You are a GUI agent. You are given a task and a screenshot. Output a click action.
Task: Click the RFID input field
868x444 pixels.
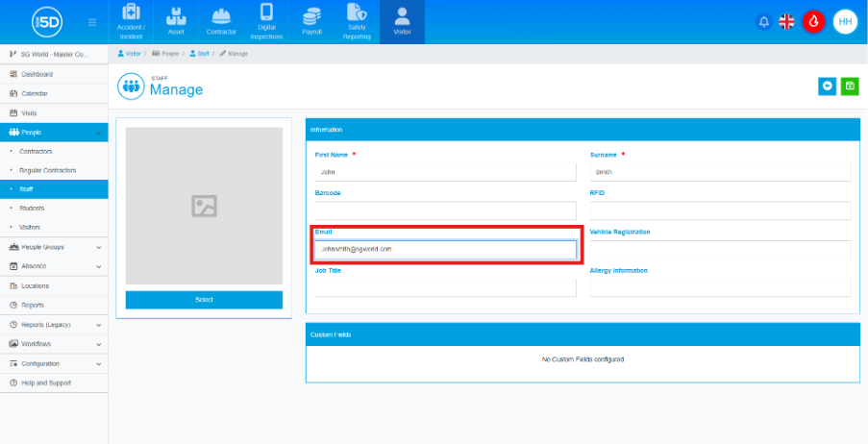click(x=720, y=210)
